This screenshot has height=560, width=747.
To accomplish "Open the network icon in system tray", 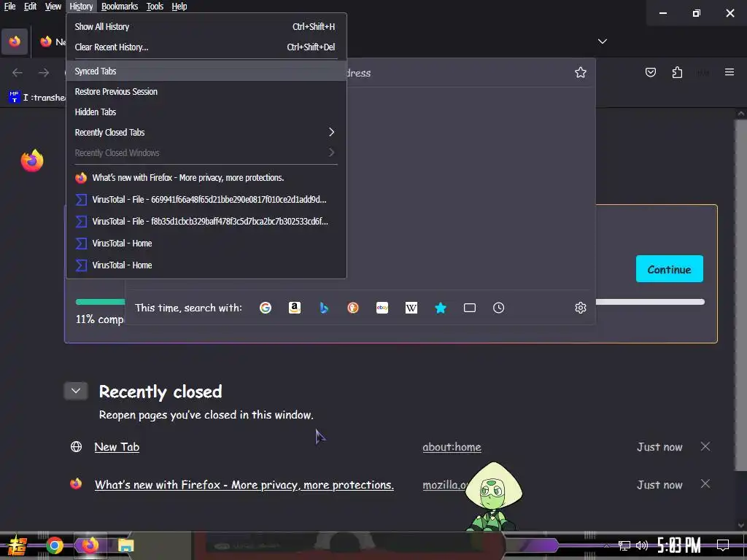I will point(624,545).
